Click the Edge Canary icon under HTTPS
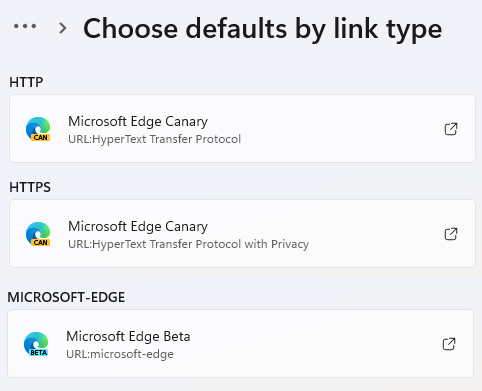Viewport: 482px width, 391px height. 38,234
